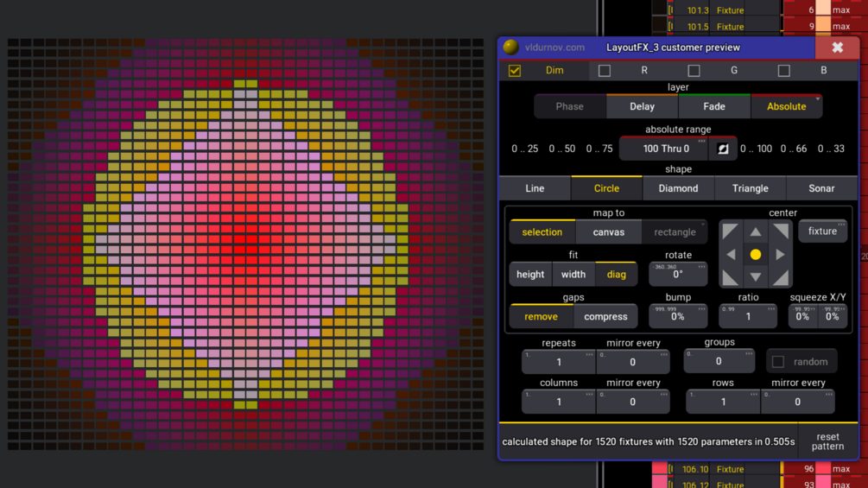Apply the 0 .. 75 range preset
The width and height of the screenshot is (868, 488).
tap(599, 149)
